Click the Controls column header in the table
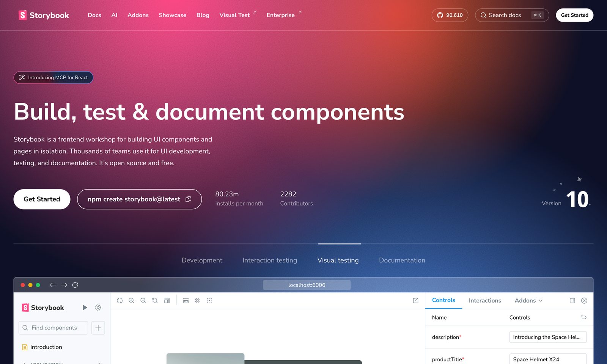This screenshot has height=364, width=607. 520,318
